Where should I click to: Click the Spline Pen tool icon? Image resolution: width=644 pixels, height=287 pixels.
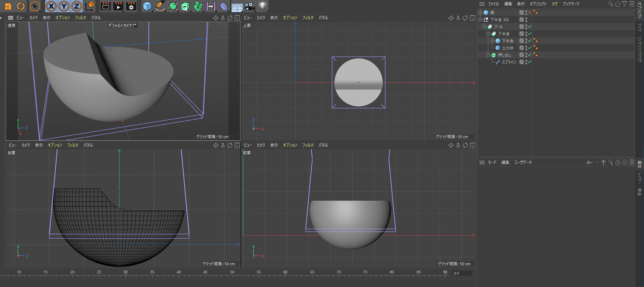(160, 6)
